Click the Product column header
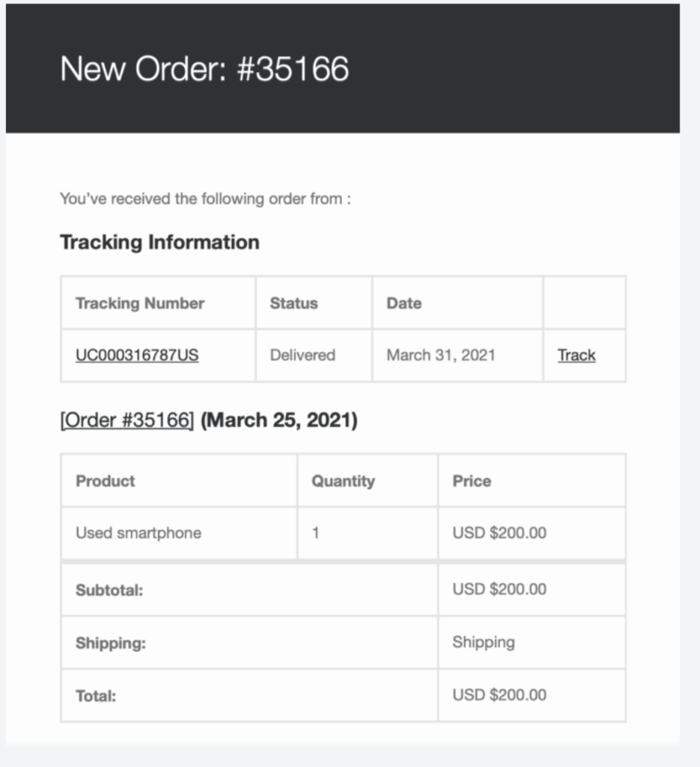Viewport: 700px width, 767px height. [x=106, y=481]
